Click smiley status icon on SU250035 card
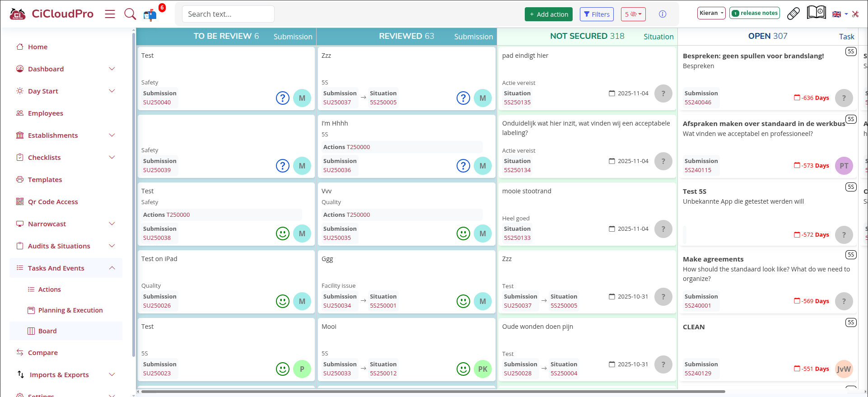868x397 pixels. 463,234
